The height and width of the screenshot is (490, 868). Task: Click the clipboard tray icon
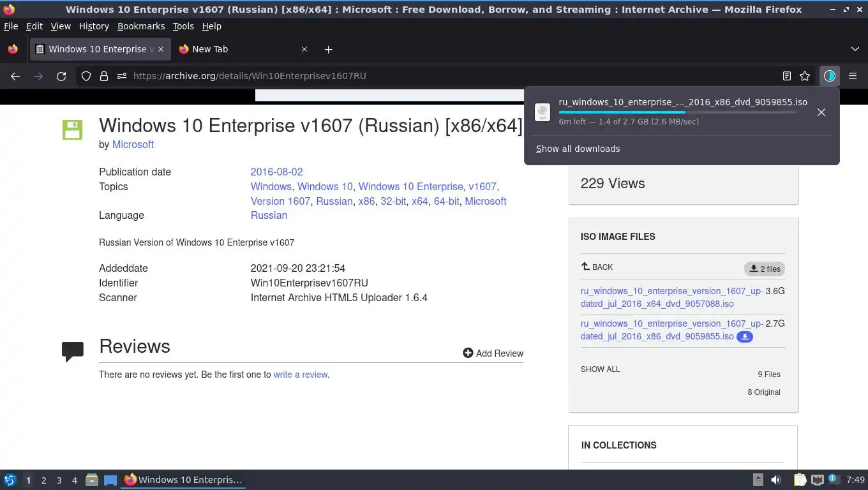pos(800,480)
